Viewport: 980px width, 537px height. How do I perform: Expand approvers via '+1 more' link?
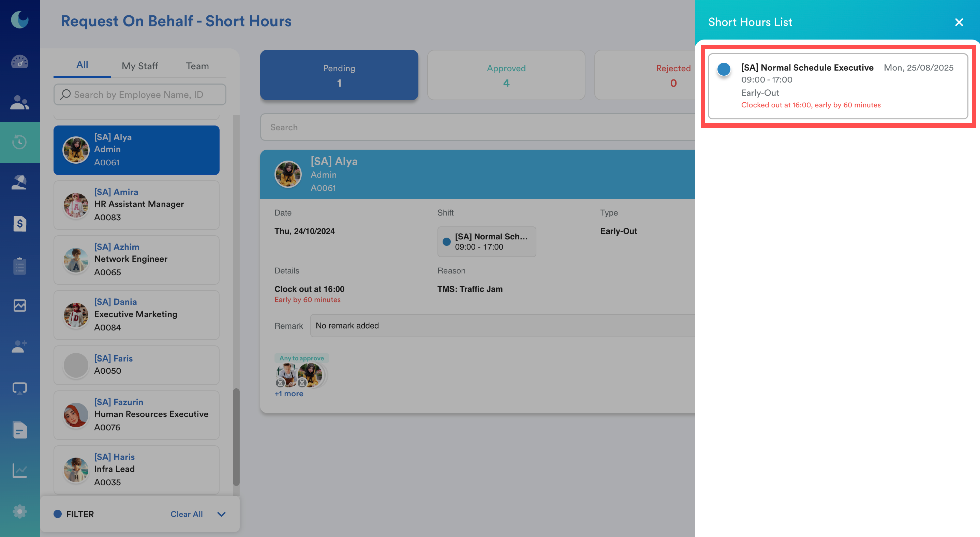289,394
